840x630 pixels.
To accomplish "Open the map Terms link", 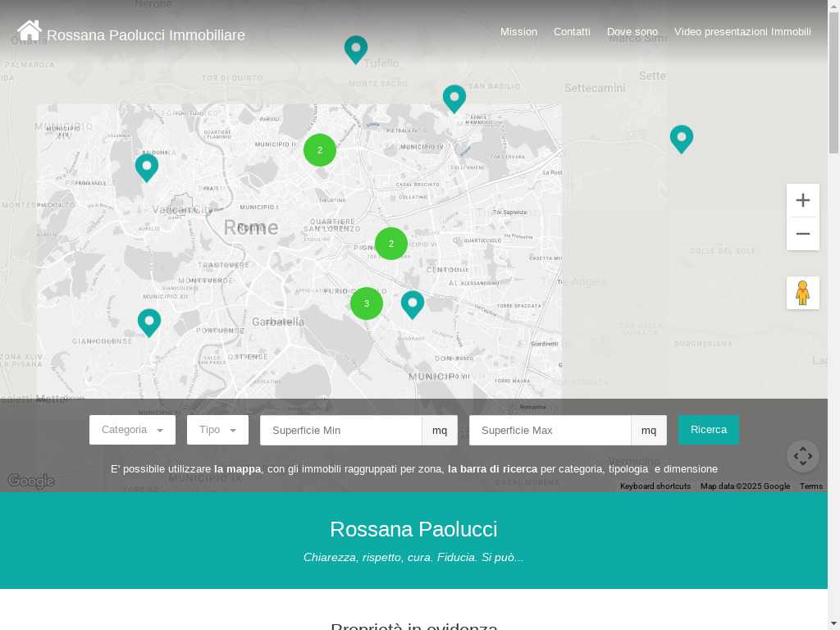I will [x=811, y=486].
